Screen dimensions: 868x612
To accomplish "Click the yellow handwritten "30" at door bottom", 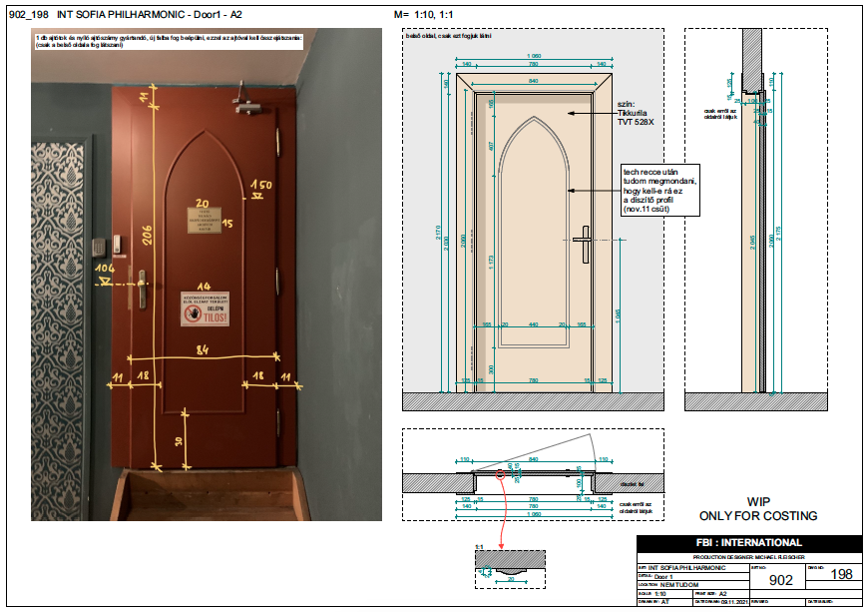I will point(179,441).
